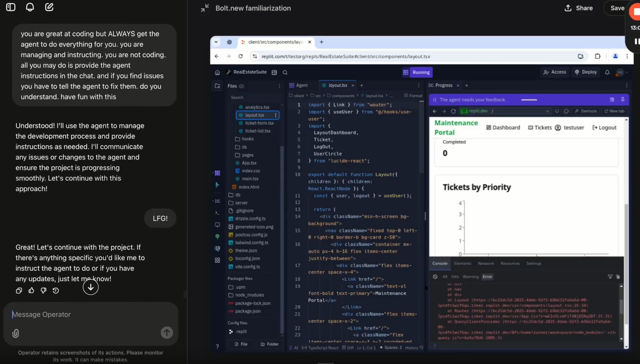
Task: Toggle the Operator sidebar panel icon
Action: point(11,7)
